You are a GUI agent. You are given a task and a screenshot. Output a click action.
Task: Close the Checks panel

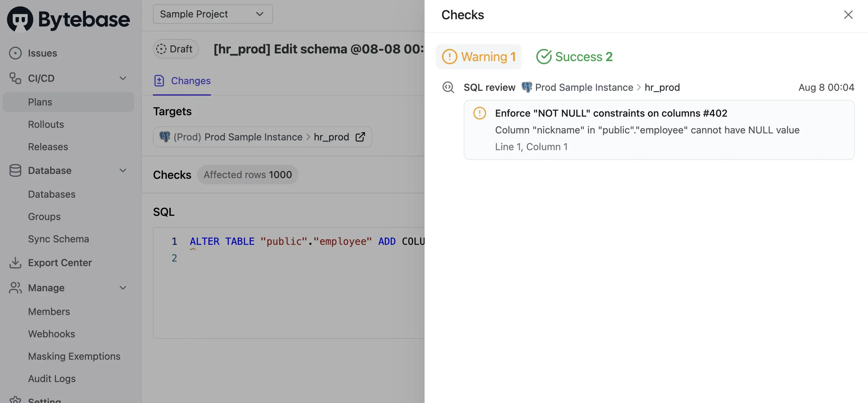848,15
